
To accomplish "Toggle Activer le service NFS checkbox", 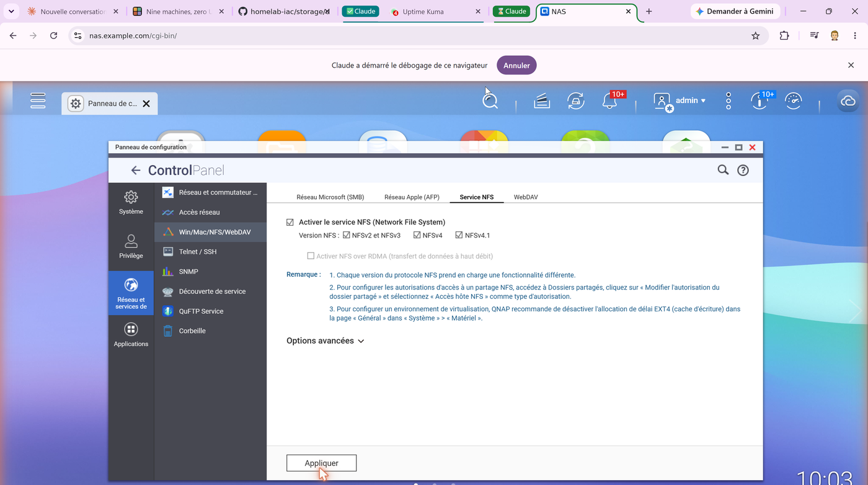I will pos(290,222).
